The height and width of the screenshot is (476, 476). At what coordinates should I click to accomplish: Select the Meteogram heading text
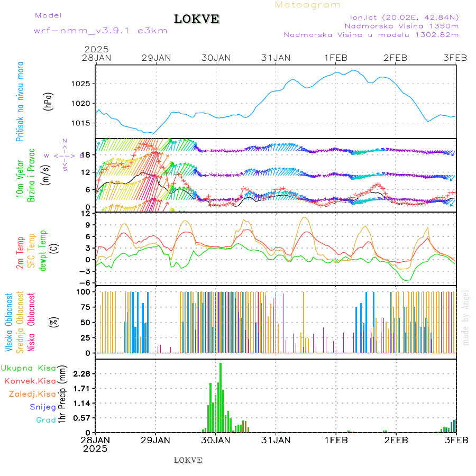(308, 5)
